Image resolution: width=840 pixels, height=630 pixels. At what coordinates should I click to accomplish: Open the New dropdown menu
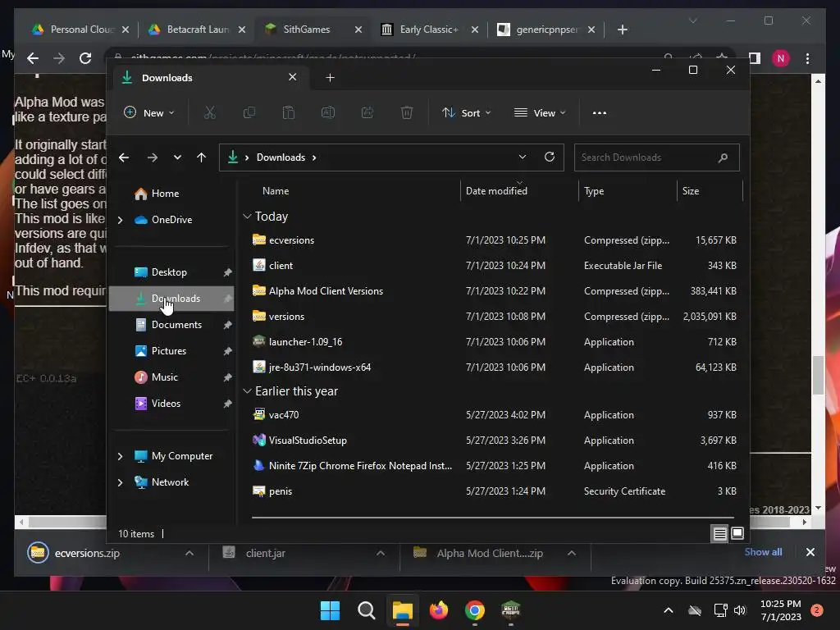pyautogui.click(x=149, y=113)
